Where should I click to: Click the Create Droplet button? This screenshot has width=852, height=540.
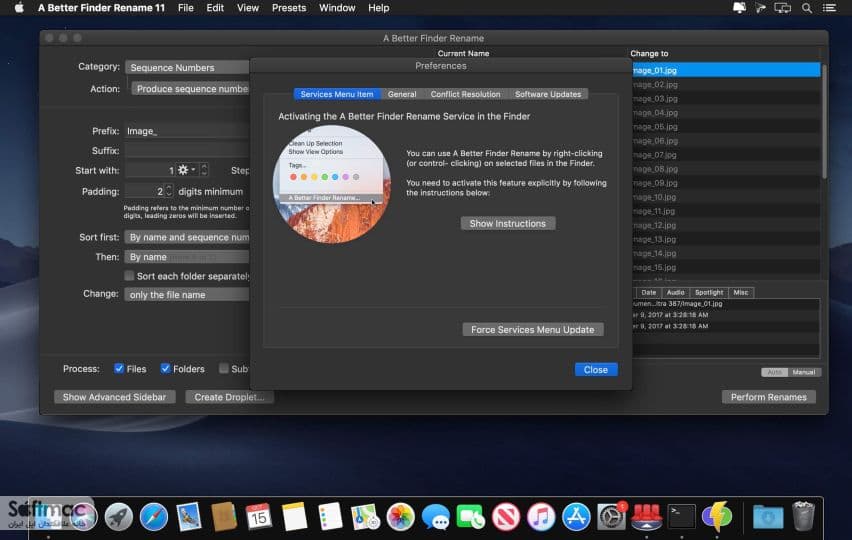click(229, 397)
